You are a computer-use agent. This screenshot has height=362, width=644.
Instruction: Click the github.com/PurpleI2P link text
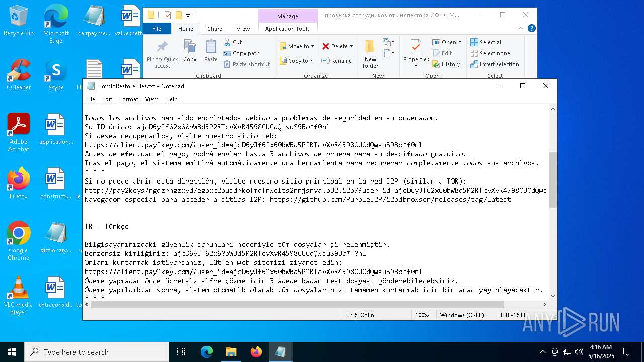[x=390, y=199]
